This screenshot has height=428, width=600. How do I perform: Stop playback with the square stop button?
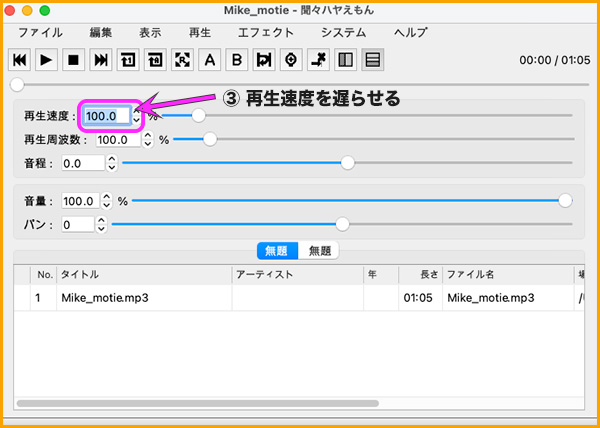pos(74,60)
